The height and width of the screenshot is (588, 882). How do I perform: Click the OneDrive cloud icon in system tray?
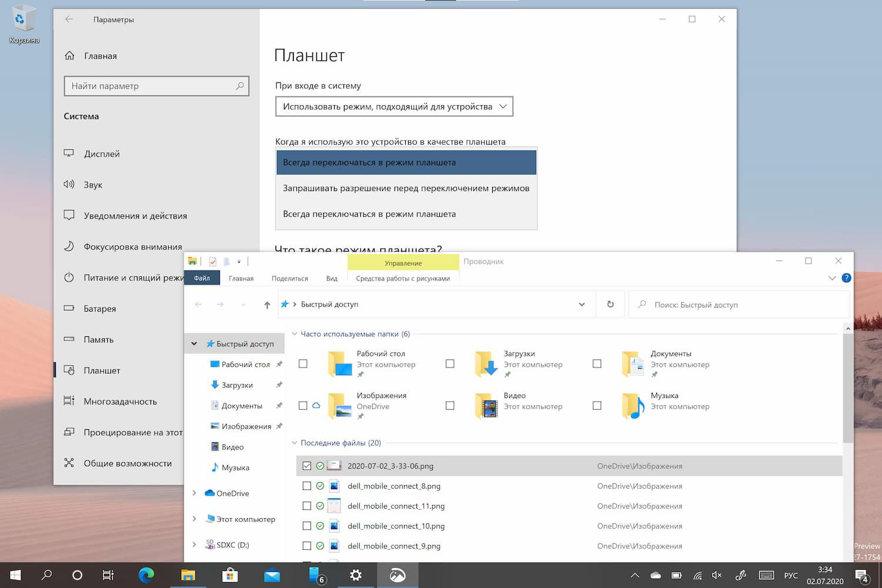655,575
